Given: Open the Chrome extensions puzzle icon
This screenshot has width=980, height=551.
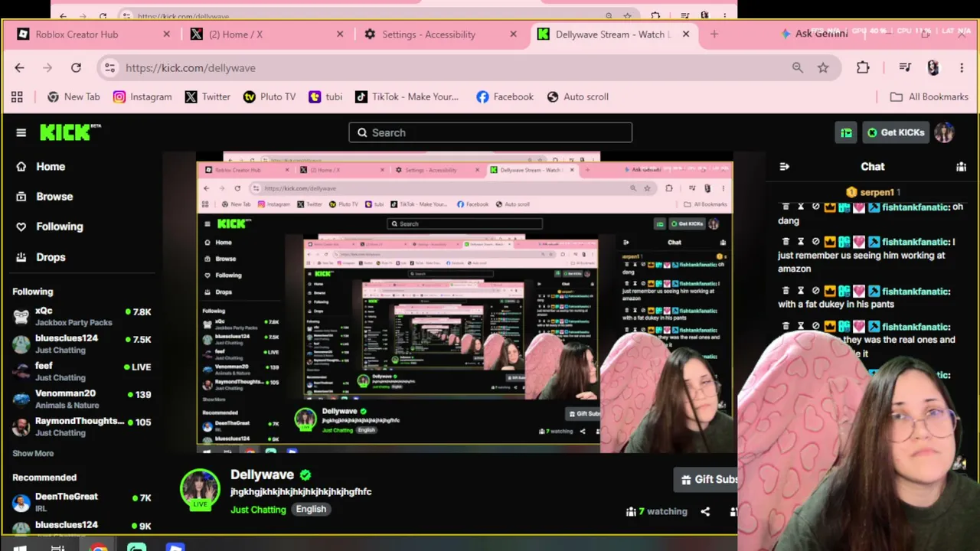Looking at the screenshot, I should click(863, 67).
